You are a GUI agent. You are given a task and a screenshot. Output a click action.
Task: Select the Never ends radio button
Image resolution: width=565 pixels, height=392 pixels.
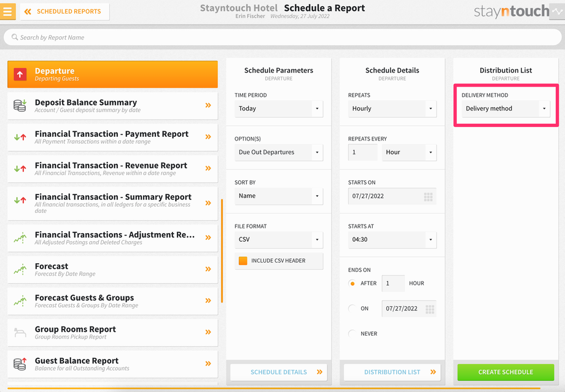click(x=353, y=334)
